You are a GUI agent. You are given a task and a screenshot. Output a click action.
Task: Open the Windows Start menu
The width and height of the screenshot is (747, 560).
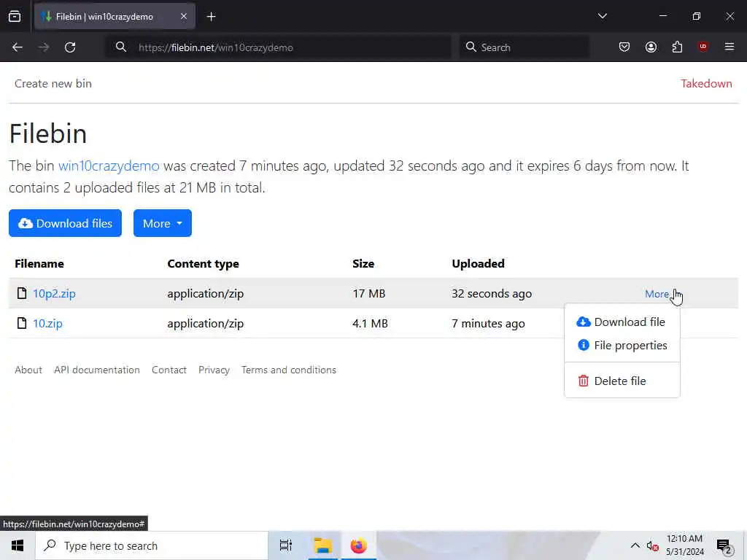(18, 545)
